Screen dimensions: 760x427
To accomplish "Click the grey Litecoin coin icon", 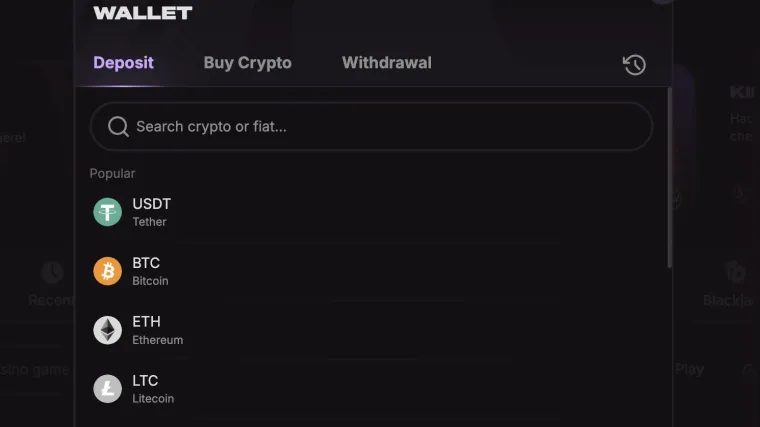I will [107, 389].
